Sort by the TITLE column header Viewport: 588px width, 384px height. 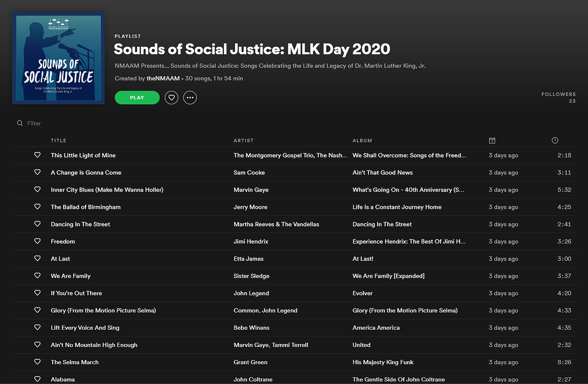click(58, 141)
